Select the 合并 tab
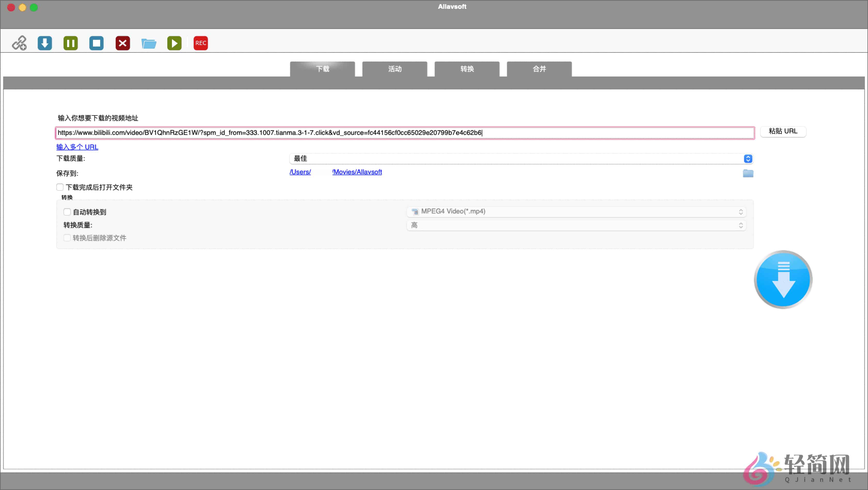 pyautogui.click(x=539, y=69)
